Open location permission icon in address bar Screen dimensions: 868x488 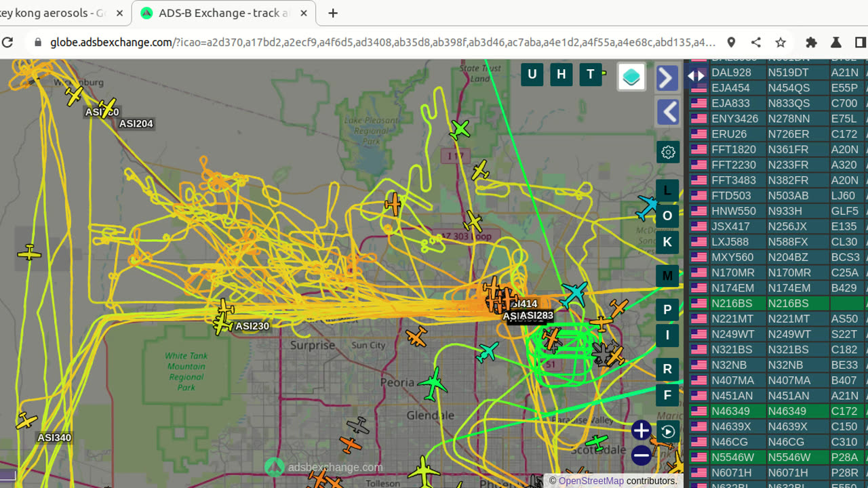[731, 42]
